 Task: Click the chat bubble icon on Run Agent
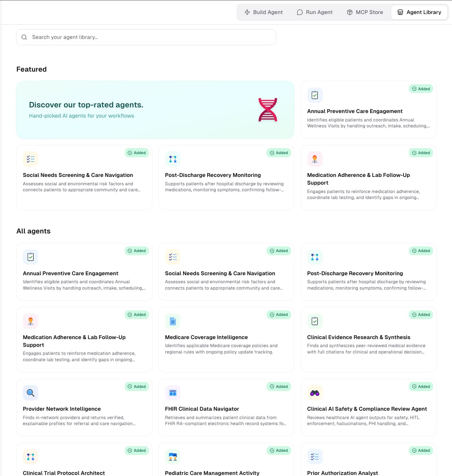(300, 12)
